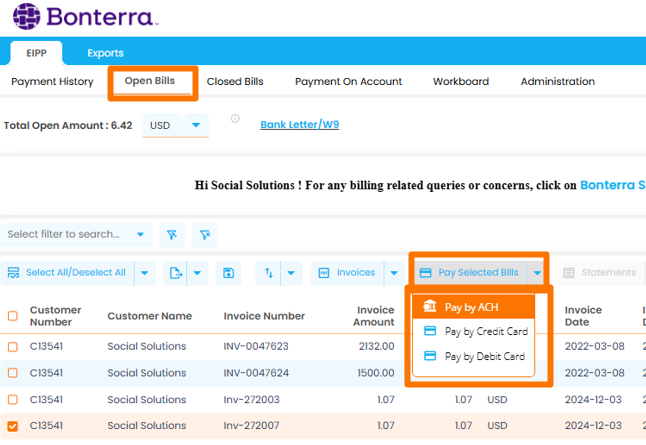Open the Workboard tab
Screen dimensions: 646x445
click(x=461, y=82)
